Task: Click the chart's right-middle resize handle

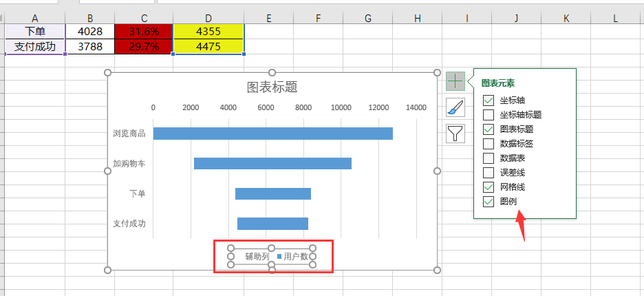Action: click(437, 171)
